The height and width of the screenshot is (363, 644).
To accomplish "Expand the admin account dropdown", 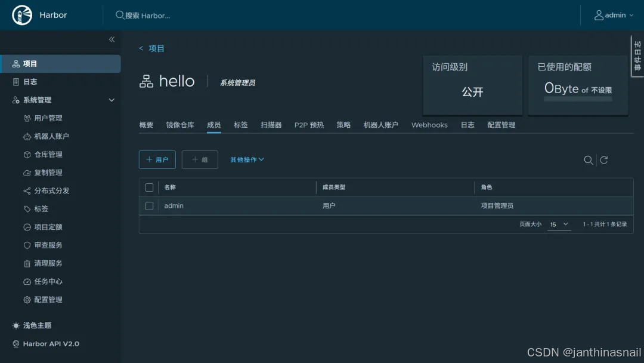I will [631, 15].
